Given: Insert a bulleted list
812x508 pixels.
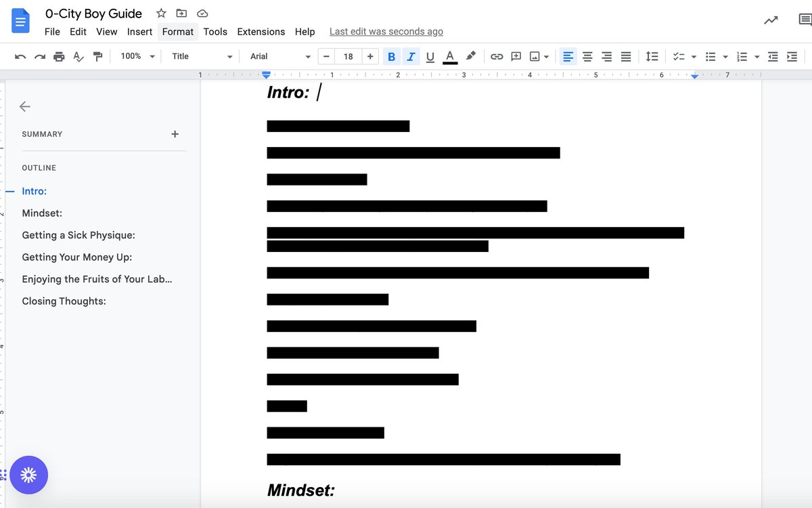Looking at the screenshot, I should 710,56.
